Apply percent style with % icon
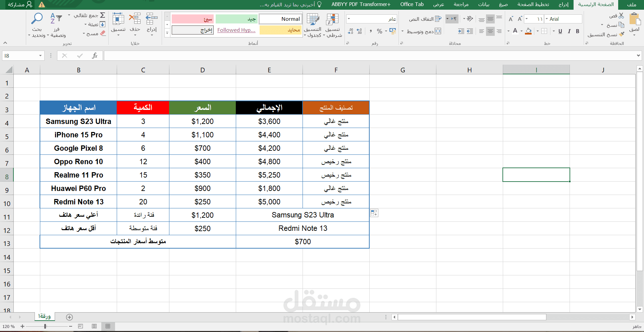Image resolution: width=644 pixels, height=332 pixels. click(x=379, y=31)
